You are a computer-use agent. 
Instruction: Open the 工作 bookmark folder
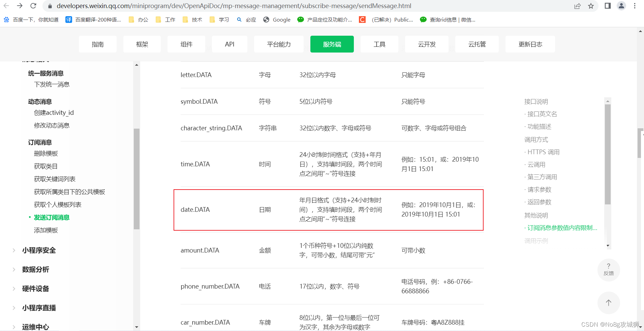click(x=165, y=20)
